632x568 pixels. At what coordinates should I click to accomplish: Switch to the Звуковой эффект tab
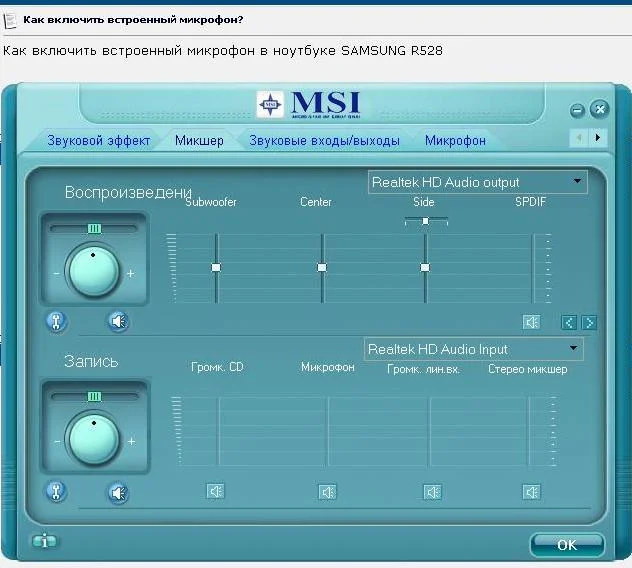tap(98, 141)
